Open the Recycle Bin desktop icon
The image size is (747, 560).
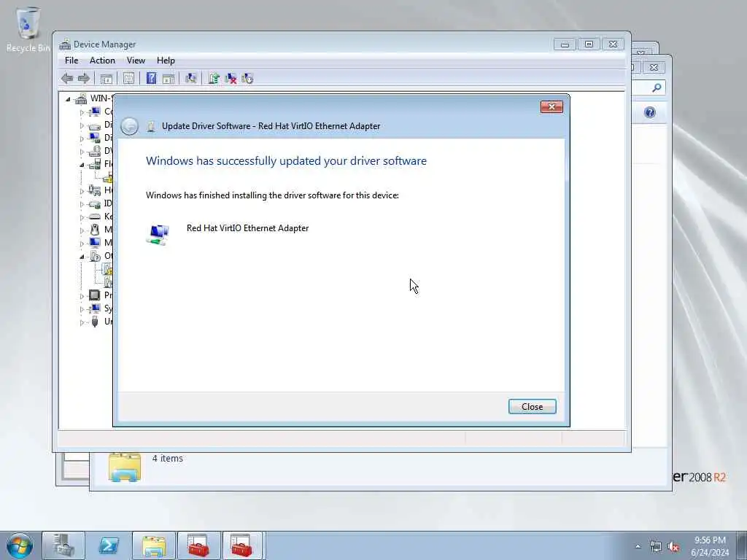tap(28, 29)
